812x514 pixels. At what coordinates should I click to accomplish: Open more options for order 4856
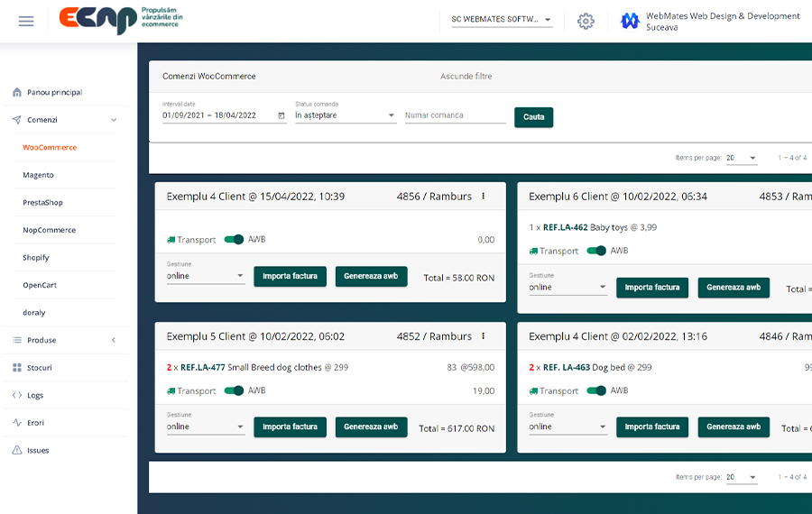tap(484, 197)
